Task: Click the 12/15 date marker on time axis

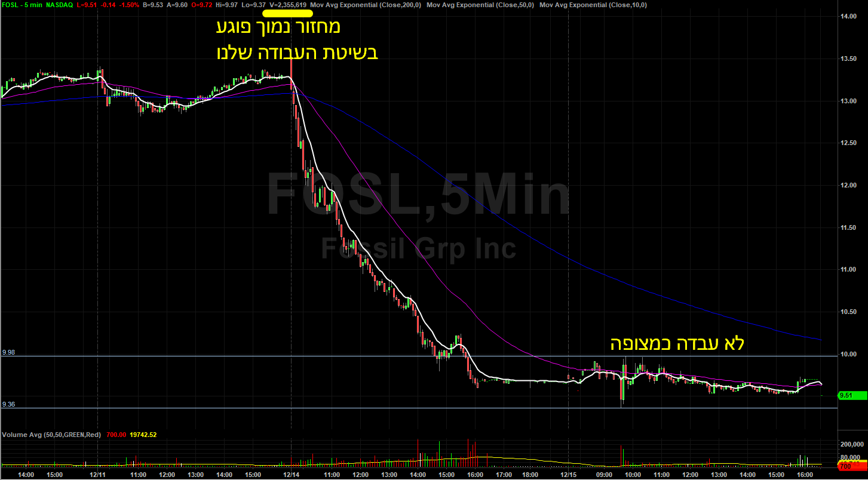Action: click(x=568, y=475)
